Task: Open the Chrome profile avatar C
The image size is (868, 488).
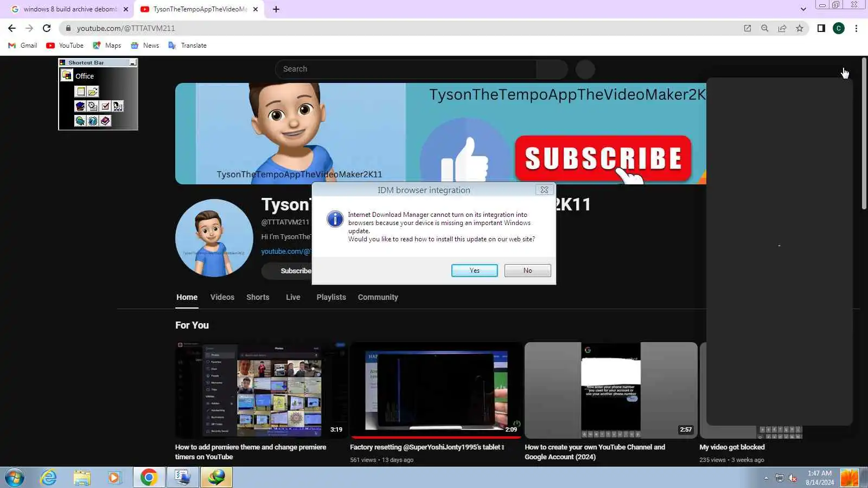Action: (839, 28)
